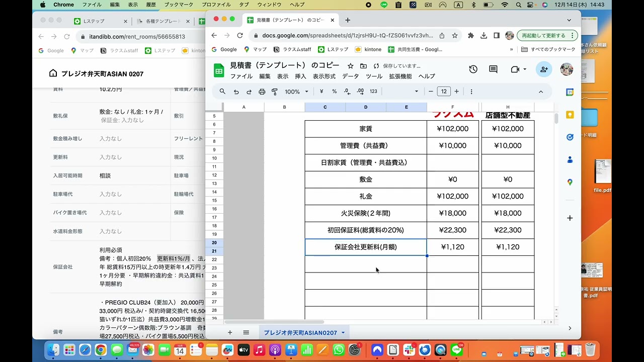Open the ヘルプ menu in Sheets
The image size is (644, 362).
pyautogui.click(x=427, y=76)
